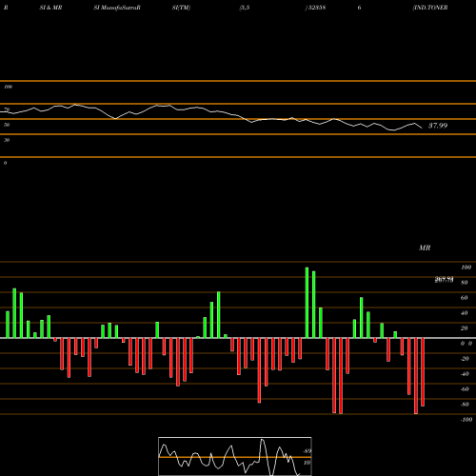Select the RSI axis label 70
This screenshot has height=476, width=476.
click(x=7, y=109)
